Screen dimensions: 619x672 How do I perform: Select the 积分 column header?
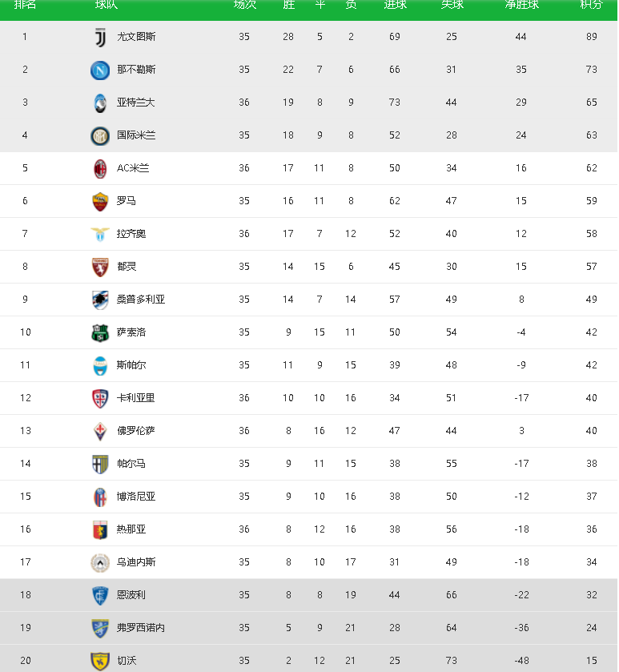click(592, 5)
